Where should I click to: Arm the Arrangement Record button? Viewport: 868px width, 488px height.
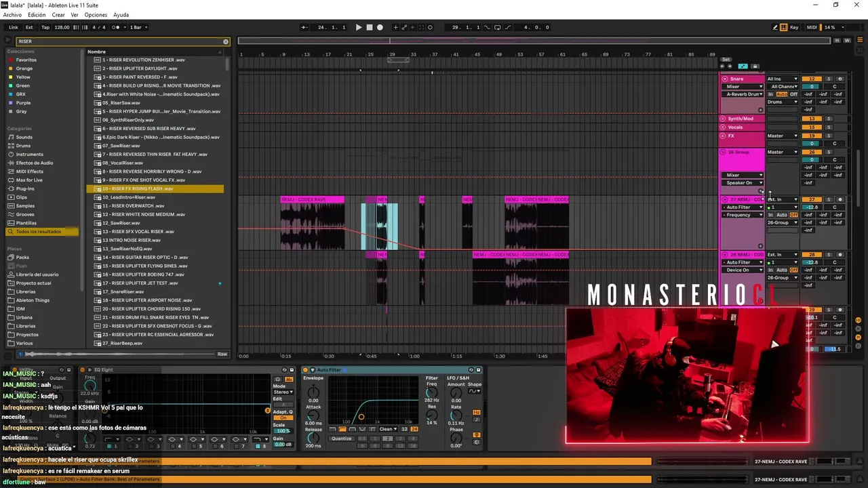tap(380, 27)
